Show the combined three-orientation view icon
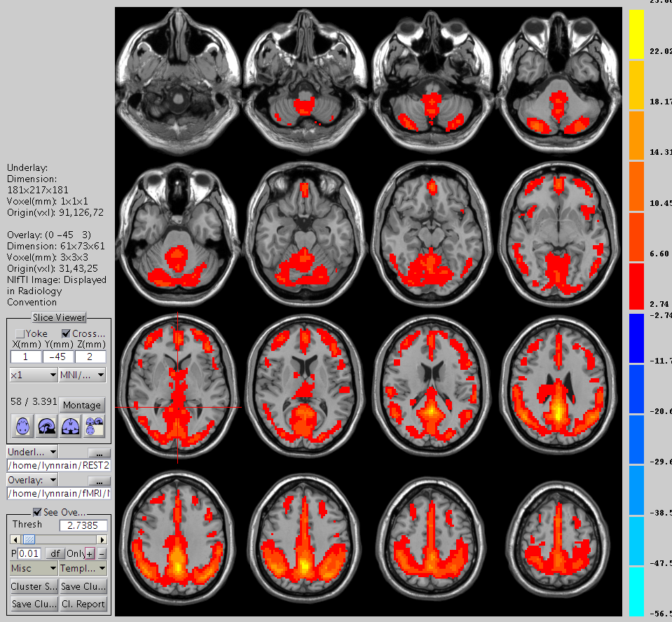Viewport: 672px width, 622px height. coord(94,426)
